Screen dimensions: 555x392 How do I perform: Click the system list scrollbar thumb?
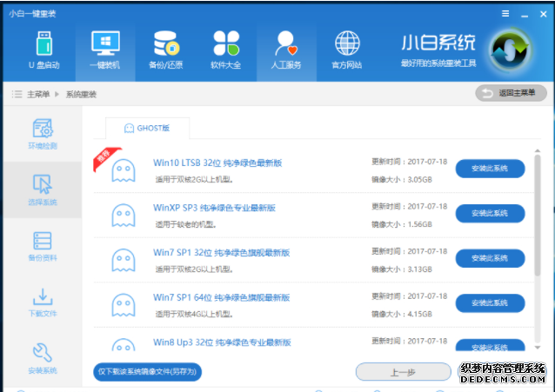pyautogui.click(x=538, y=215)
